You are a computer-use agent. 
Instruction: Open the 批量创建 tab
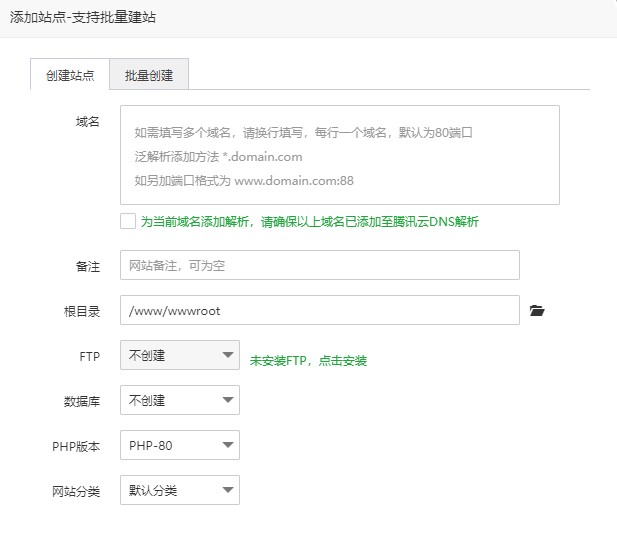149,75
